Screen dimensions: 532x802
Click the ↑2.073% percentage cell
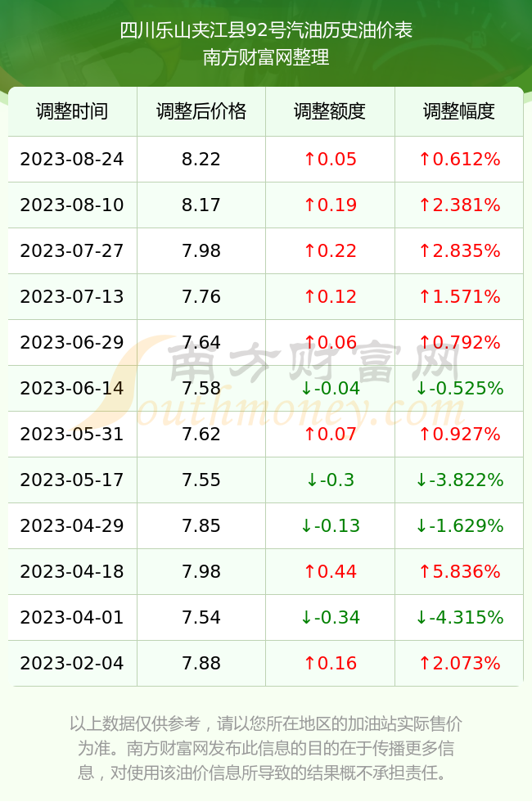point(459,663)
